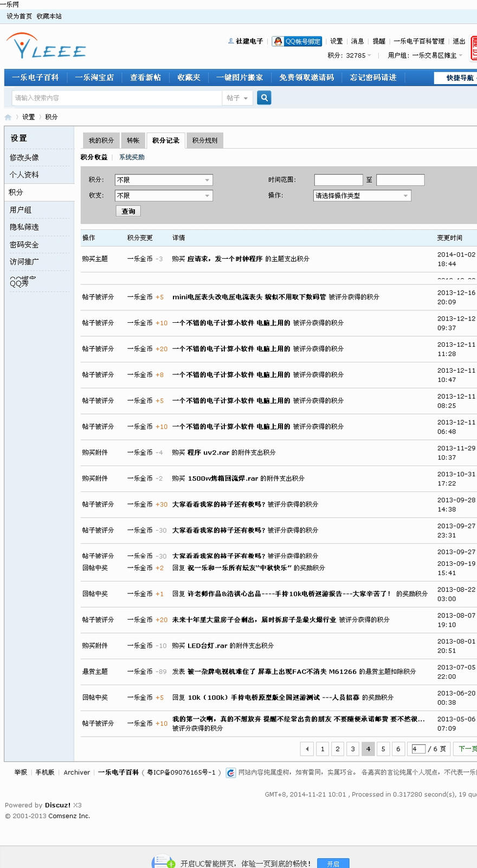
Task: Click the search text input field
Action: (x=117, y=98)
